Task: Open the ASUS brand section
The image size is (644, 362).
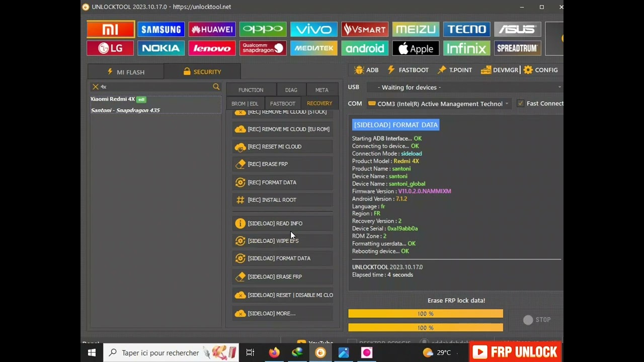Action: (517, 29)
